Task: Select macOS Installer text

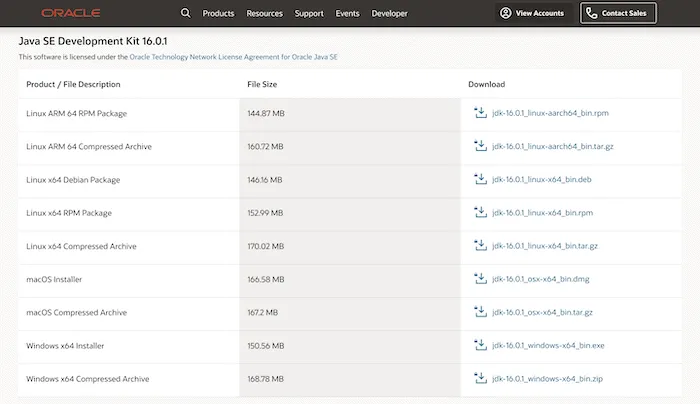Action: coord(54,279)
